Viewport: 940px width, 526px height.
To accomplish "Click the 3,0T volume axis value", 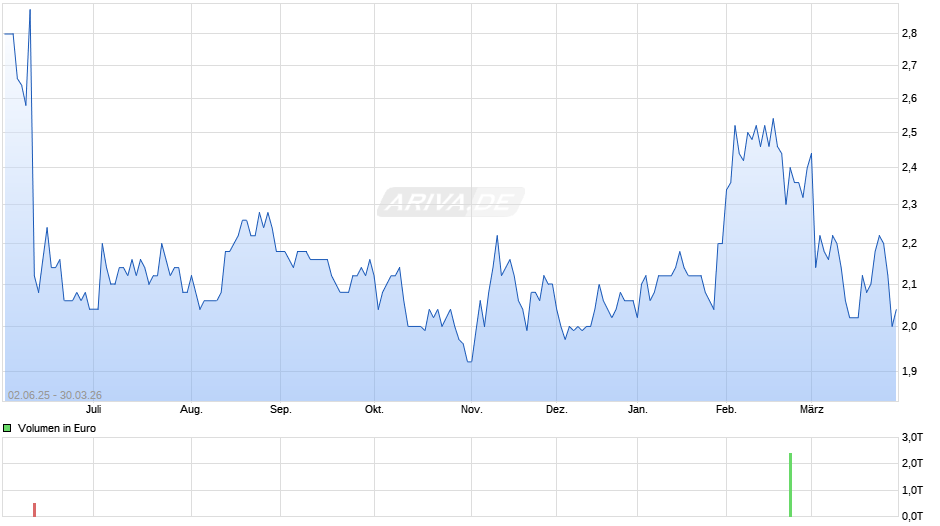I will tap(912, 437).
